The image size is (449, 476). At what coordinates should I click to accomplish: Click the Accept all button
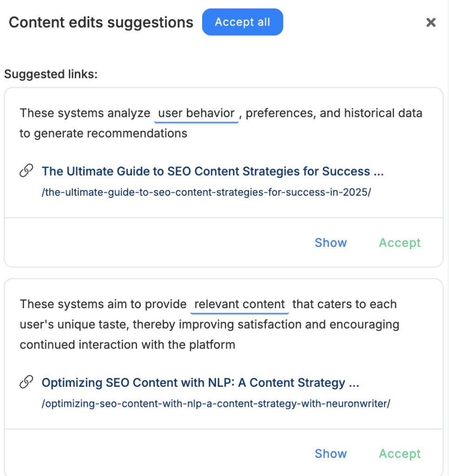tap(242, 22)
